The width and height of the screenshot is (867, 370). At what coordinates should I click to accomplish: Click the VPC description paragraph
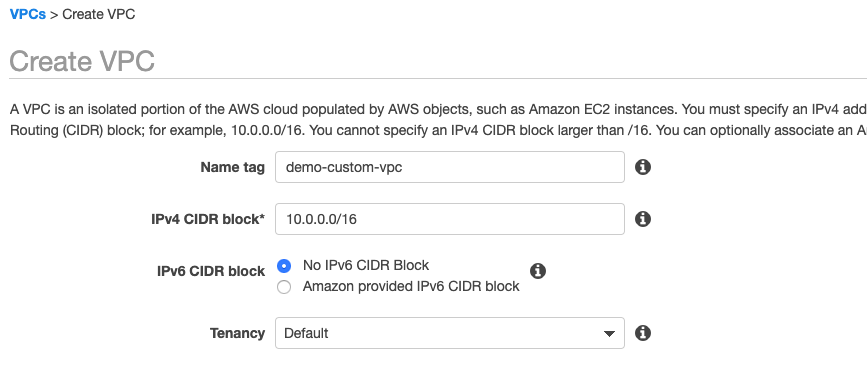(438, 120)
